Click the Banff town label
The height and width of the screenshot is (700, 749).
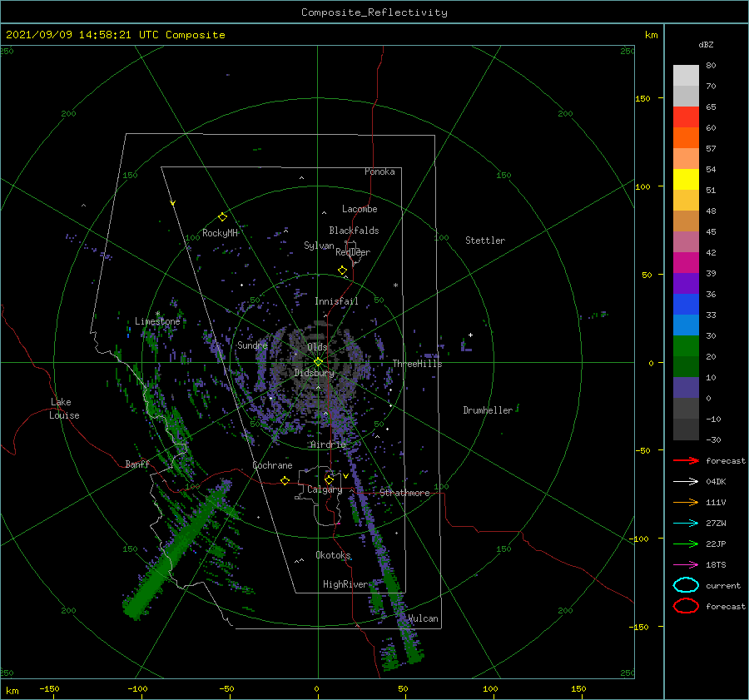coord(137,464)
